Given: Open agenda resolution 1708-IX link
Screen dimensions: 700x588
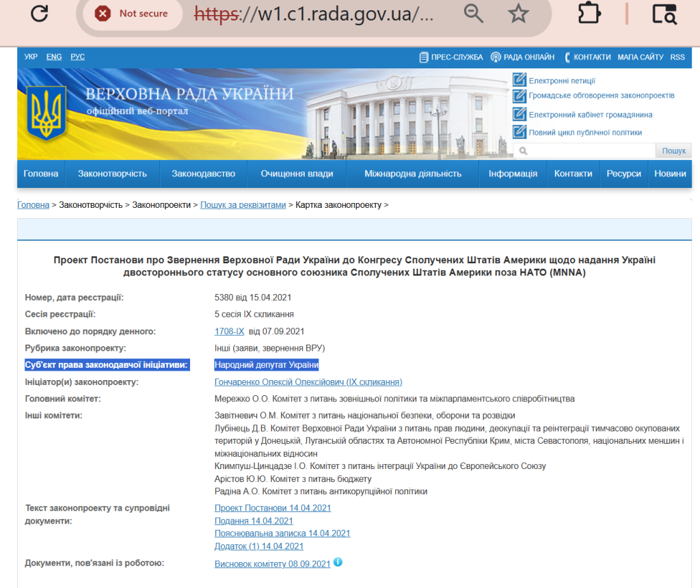Looking at the screenshot, I should [x=230, y=332].
